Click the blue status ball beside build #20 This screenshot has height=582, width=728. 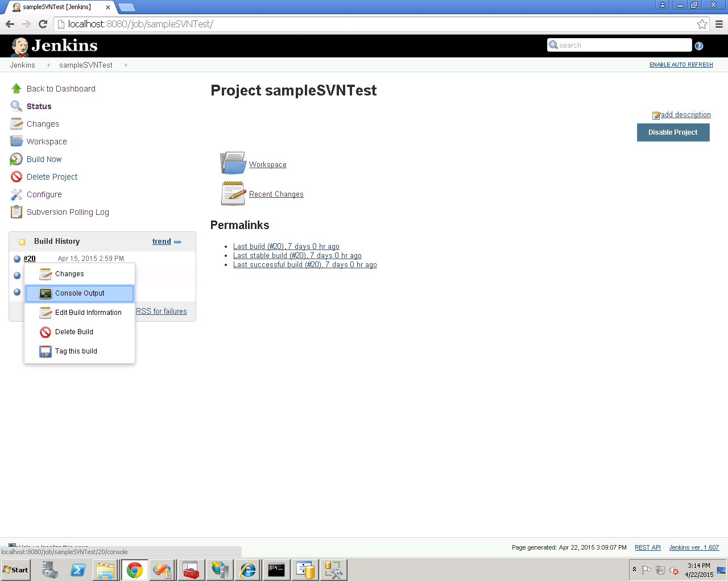coord(17,259)
